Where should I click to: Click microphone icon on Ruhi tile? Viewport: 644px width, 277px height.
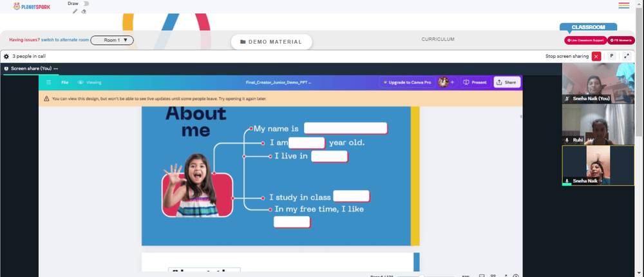[567, 140]
